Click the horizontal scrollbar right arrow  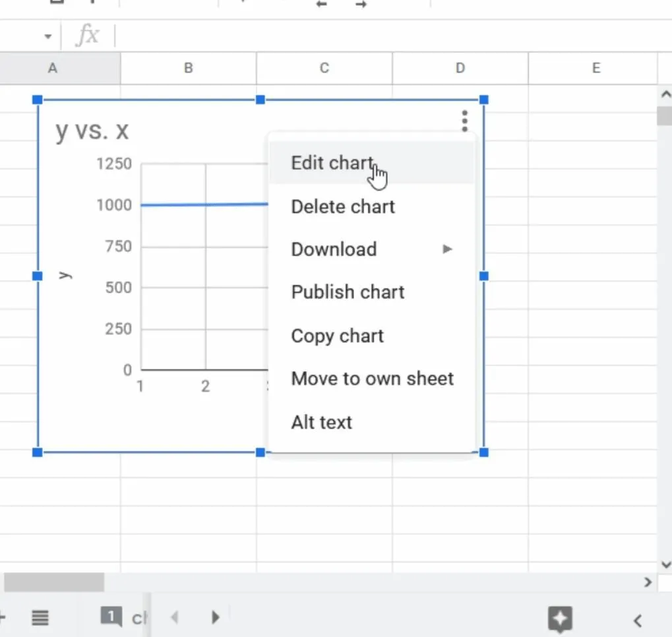point(648,582)
